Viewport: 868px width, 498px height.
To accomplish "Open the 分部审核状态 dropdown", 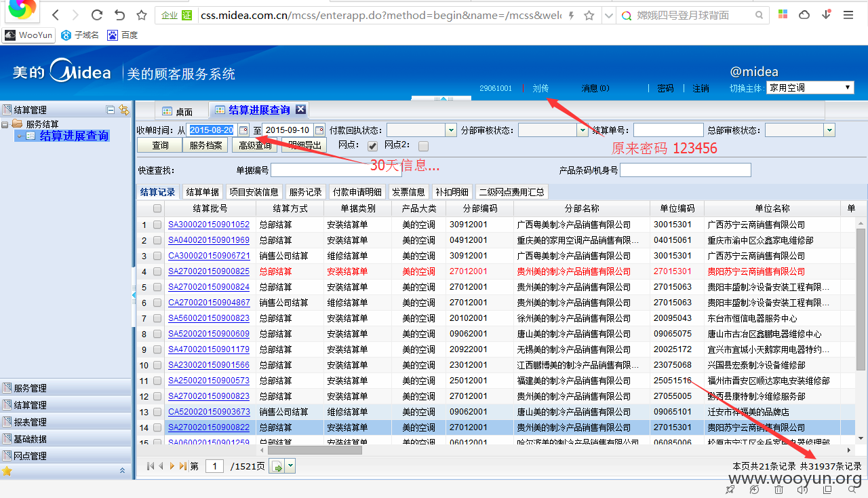I will 582,130.
